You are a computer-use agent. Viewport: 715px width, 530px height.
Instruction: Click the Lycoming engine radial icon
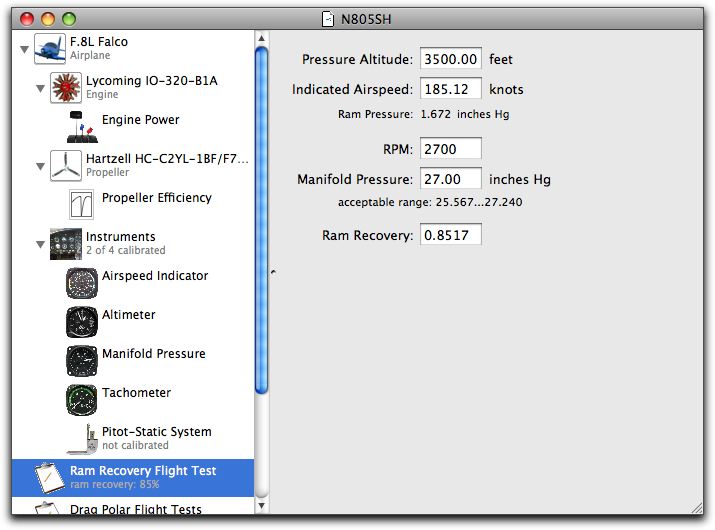(x=66, y=87)
